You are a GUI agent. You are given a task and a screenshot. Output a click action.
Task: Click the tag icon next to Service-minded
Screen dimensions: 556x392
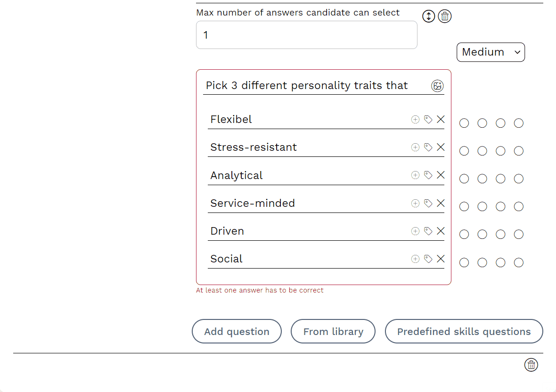pos(428,203)
